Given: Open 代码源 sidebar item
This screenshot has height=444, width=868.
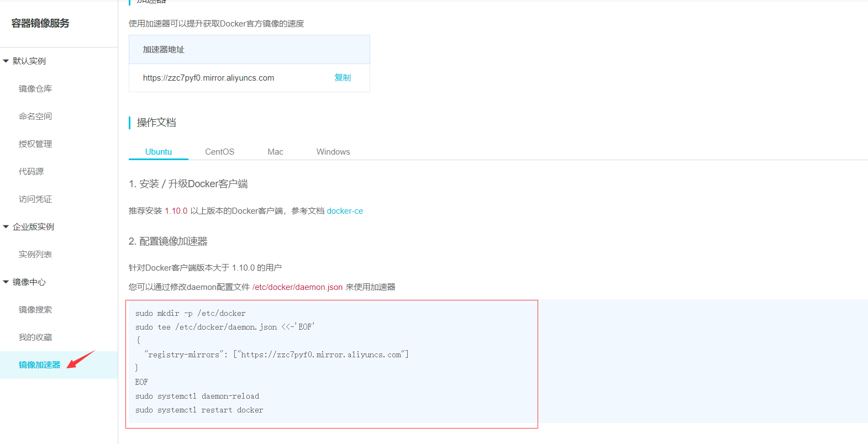Looking at the screenshot, I should pos(31,171).
